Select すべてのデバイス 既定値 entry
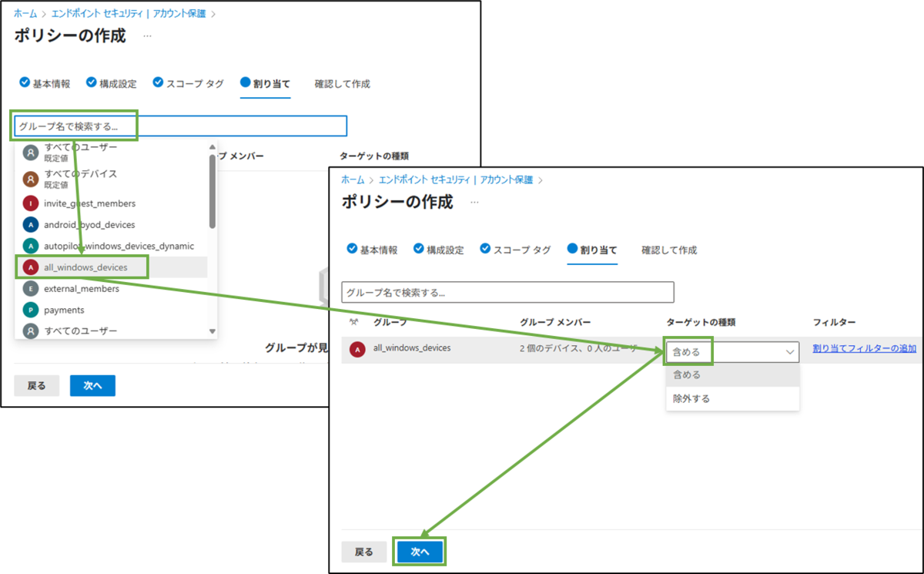This screenshot has height=574, width=924. click(x=111, y=179)
